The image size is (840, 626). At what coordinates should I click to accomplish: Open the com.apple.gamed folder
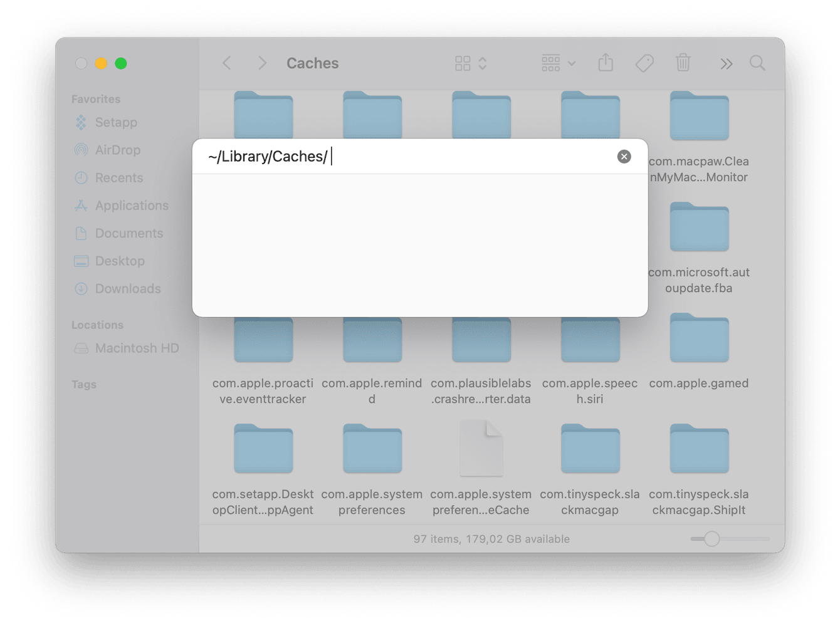[699, 338]
